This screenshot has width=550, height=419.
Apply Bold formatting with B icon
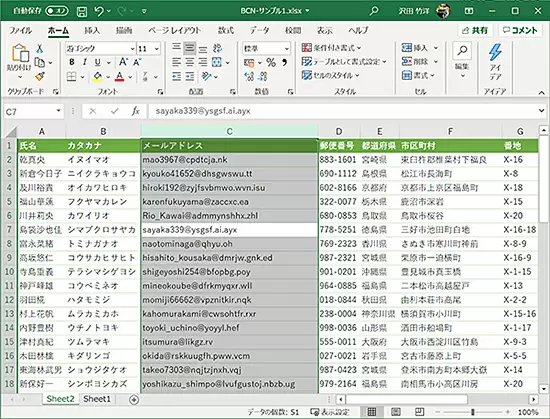click(x=72, y=62)
